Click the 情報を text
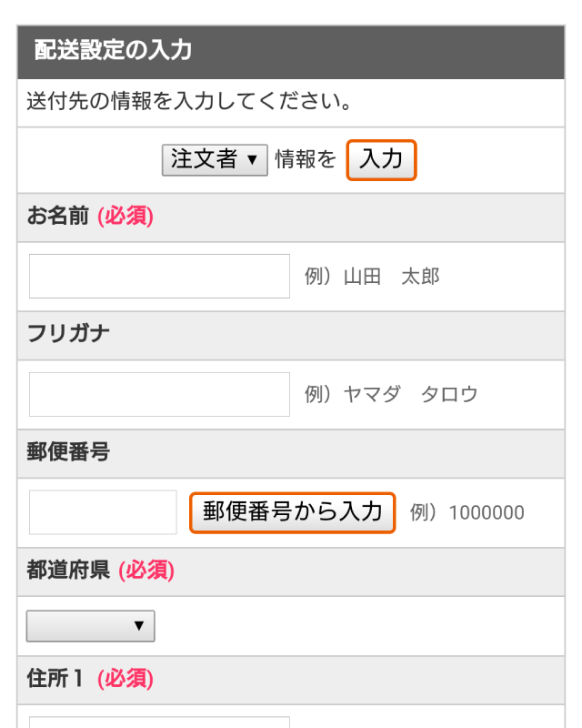 (306, 160)
